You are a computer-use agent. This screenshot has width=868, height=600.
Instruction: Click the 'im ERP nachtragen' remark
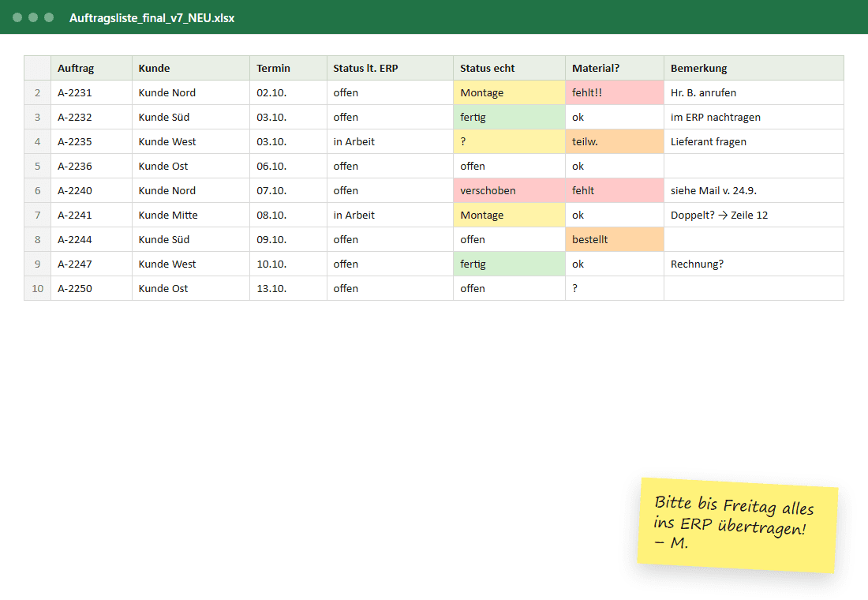tap(754, 117)
